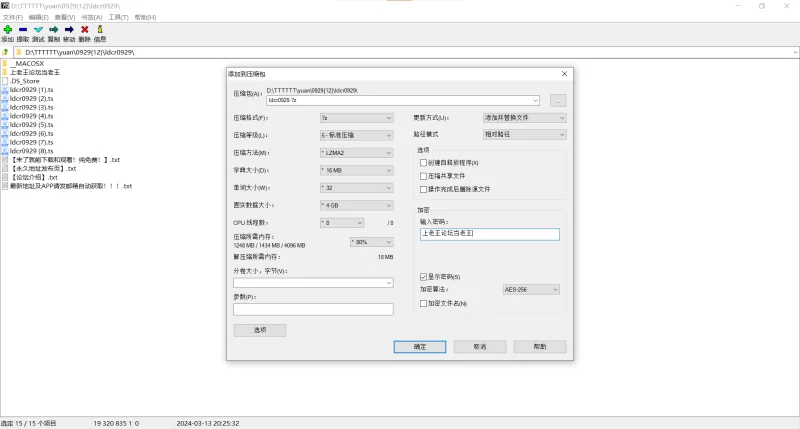Click the browse "..." button beside archive name
The height and width of the screenshot is (429, 800).
coord(558,100)
